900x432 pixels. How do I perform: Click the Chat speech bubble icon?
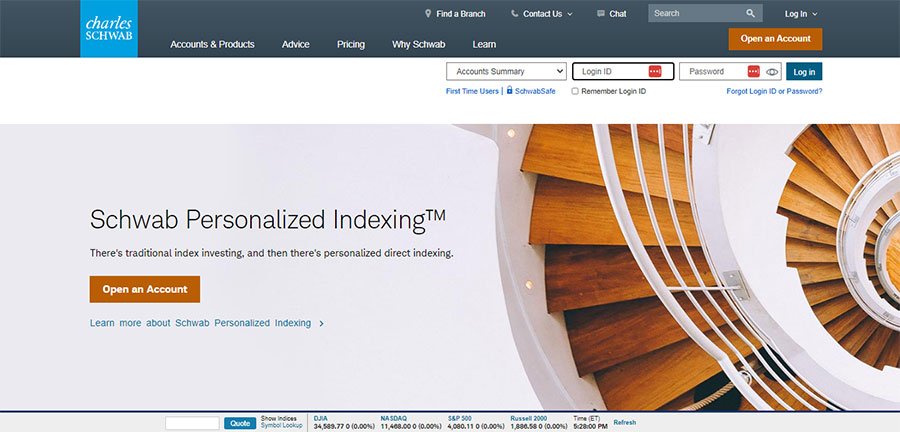(601, 13)
